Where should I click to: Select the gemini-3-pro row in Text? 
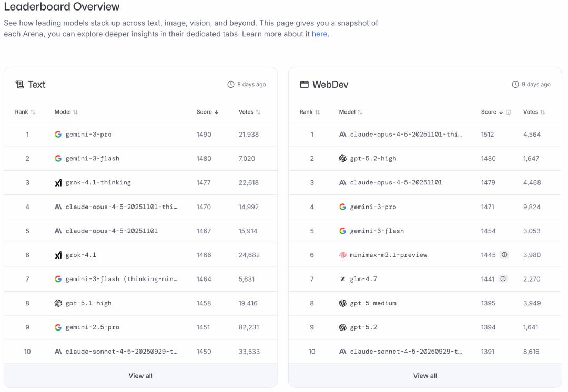coord(88,135)
